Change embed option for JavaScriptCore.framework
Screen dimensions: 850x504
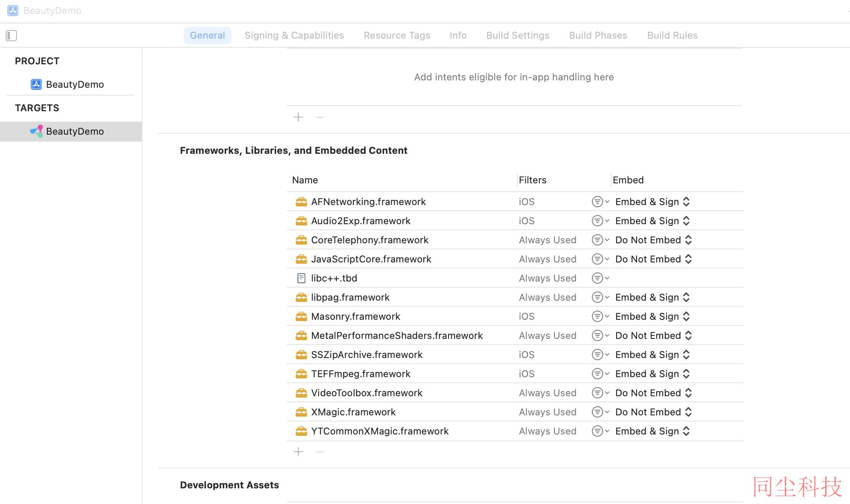click(x=654, y=259)
